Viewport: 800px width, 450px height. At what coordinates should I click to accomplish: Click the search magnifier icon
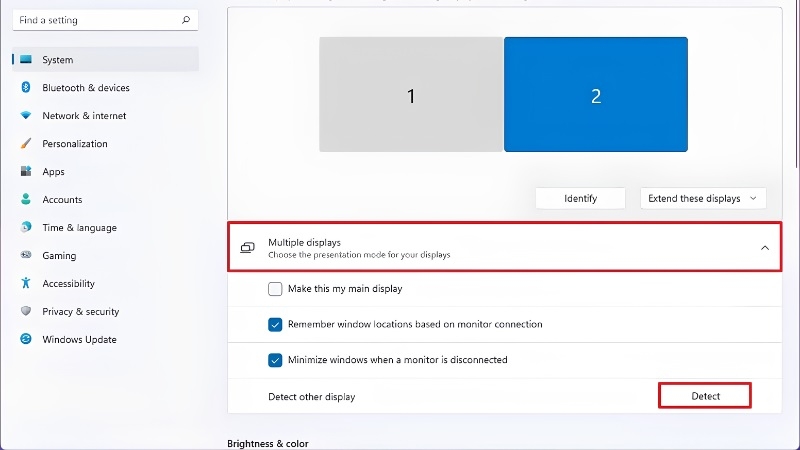pyautogui.click(x=186, y=20)
